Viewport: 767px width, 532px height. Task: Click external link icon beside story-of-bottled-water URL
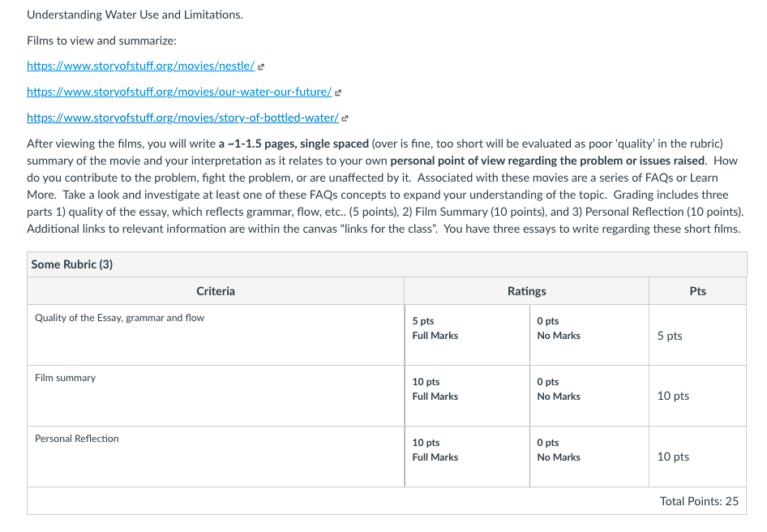point(345,118)
